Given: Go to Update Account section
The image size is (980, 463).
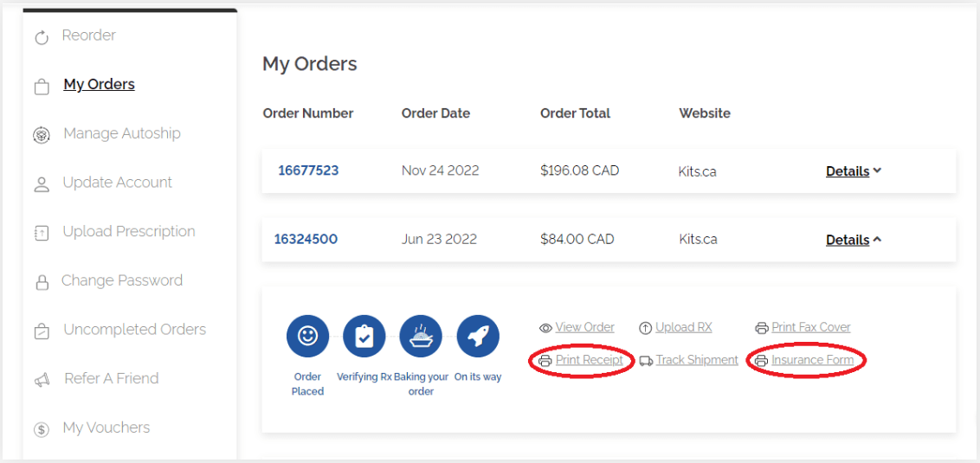Looking at the screenshot, I should pos(117,183).
